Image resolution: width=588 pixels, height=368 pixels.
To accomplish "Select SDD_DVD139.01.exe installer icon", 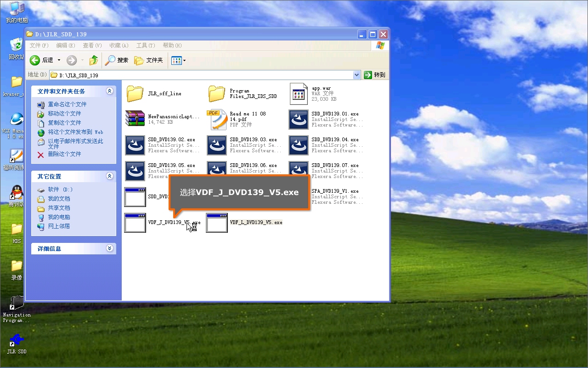I will 299,120.
